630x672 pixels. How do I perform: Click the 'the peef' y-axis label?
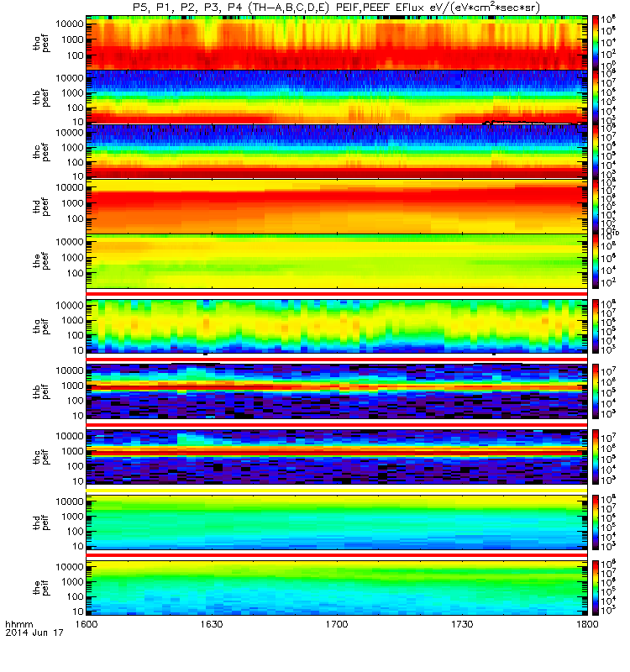(41, 261)
